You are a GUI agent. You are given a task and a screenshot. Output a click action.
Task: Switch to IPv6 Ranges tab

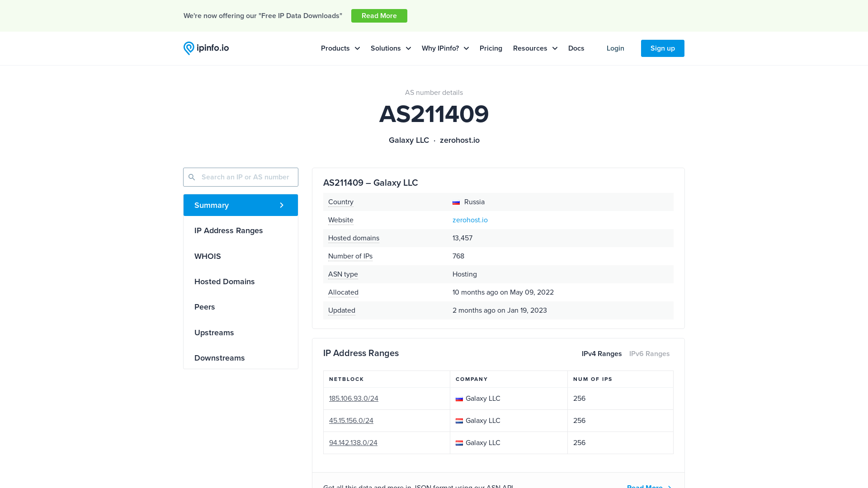point(649,354)
